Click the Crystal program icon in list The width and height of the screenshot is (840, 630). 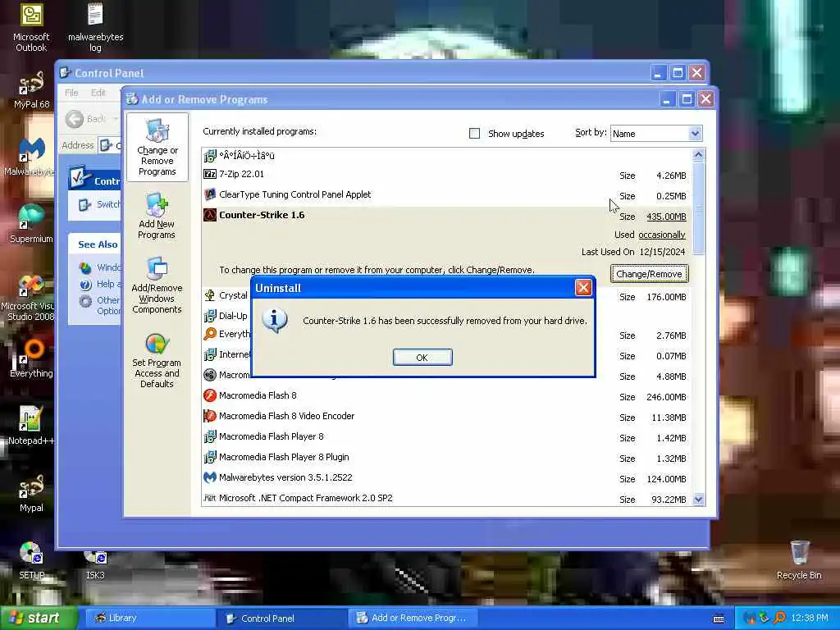click(209, 295)
